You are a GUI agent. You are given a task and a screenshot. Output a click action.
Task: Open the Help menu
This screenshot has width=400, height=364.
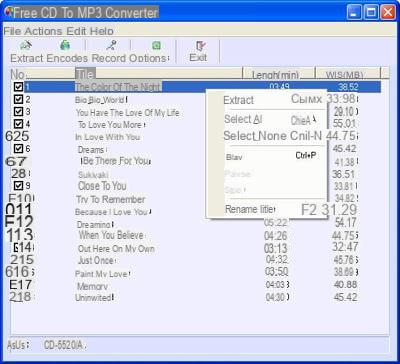[x=102, y=31]
